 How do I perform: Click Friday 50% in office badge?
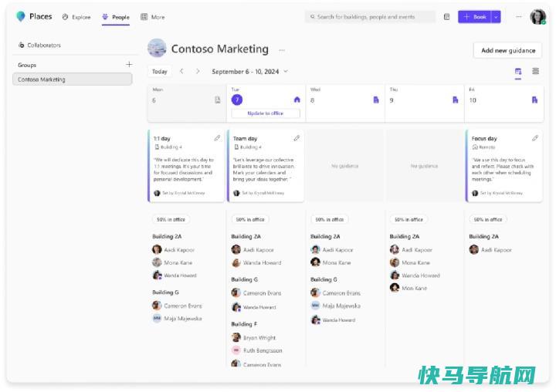(488, 219)
